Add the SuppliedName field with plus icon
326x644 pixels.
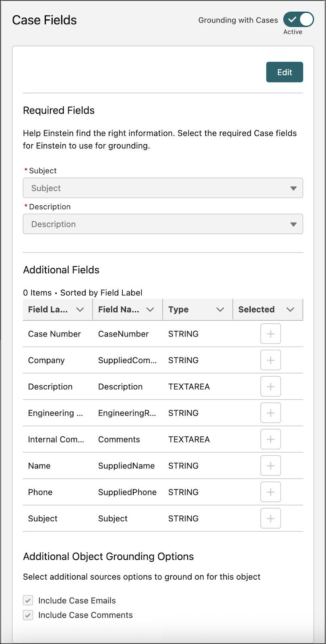270,466
